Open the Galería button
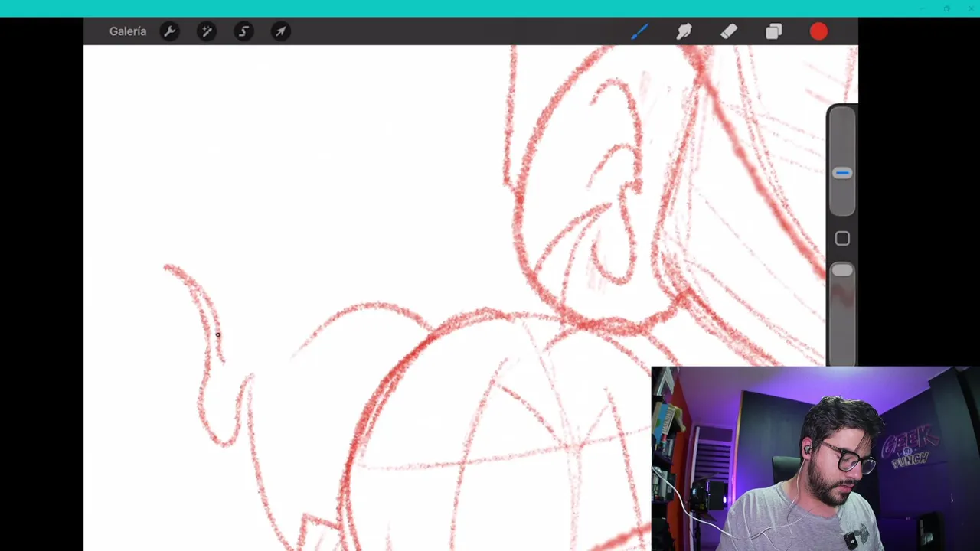The image size is (980, 551). pos(128,31)
